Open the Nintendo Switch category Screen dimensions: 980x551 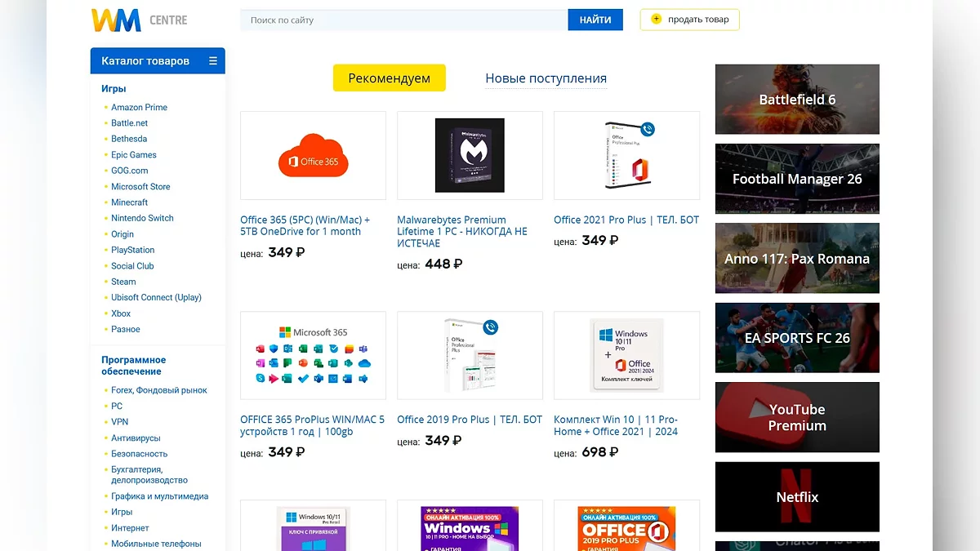point(142,218)
